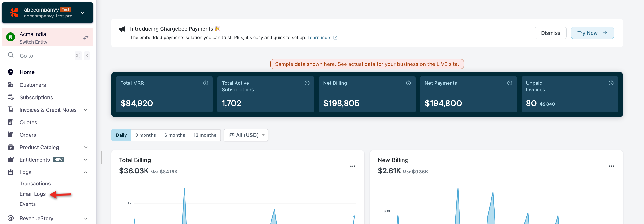Click the Net Payments info icon

(x=510, y=83)
